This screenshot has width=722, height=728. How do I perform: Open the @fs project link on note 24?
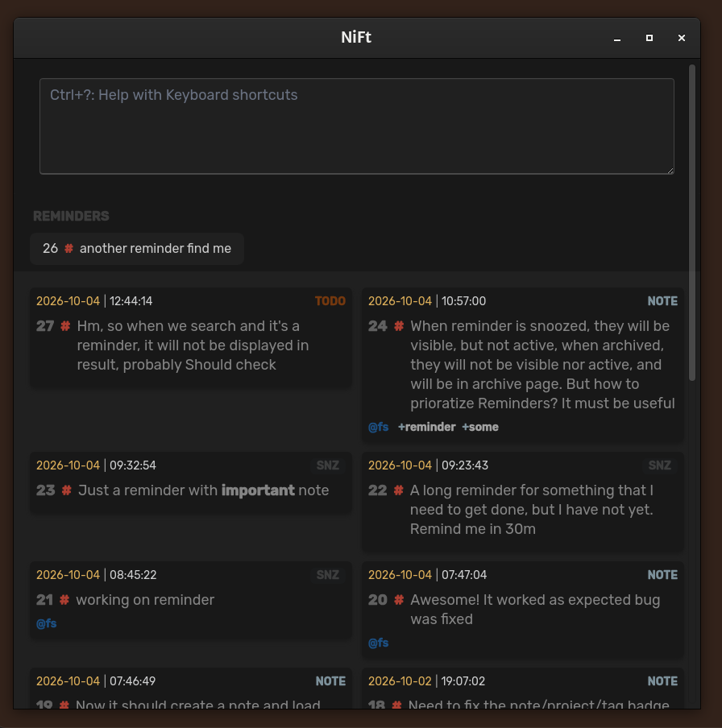(378, 427)
